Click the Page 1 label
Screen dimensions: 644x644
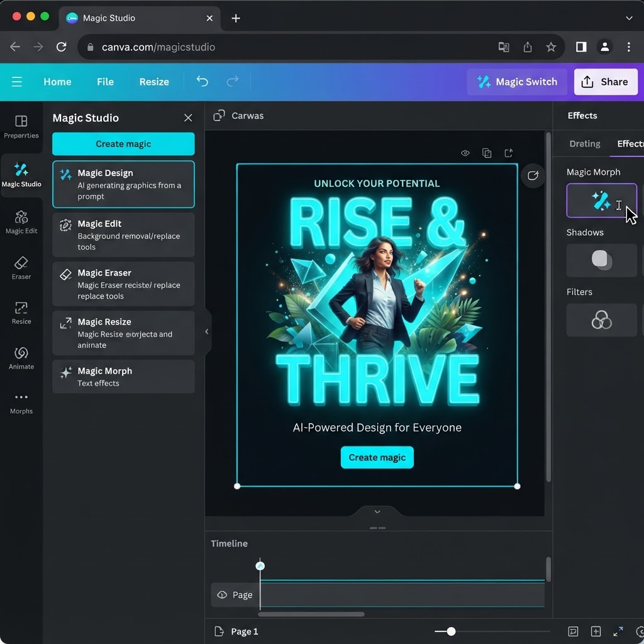point(245,631)
